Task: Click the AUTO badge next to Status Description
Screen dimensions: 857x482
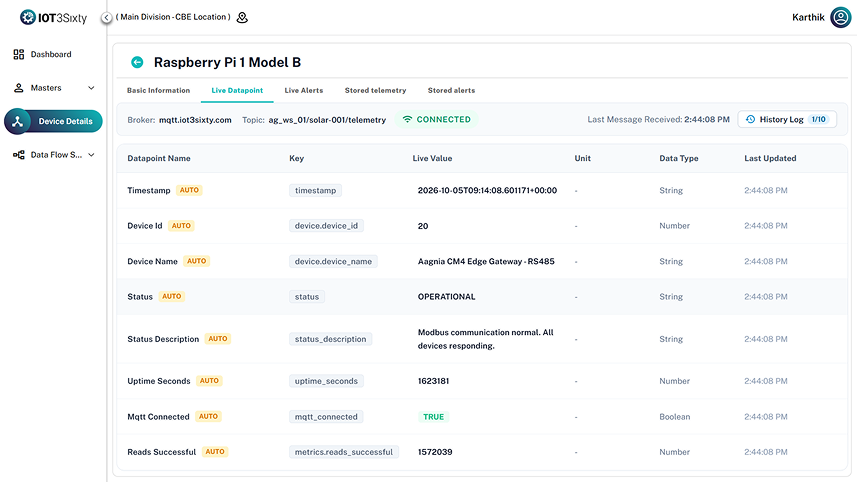Action: 218,339
